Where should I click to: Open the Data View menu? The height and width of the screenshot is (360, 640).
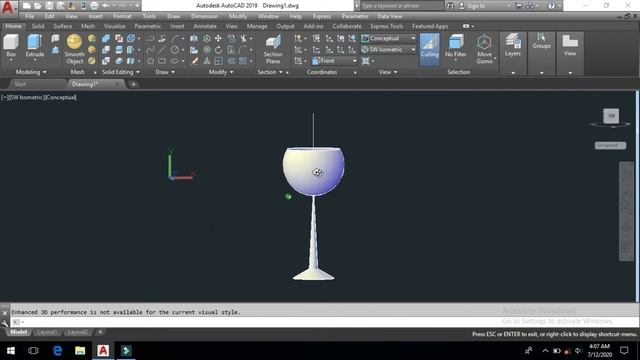coord(389,16)
